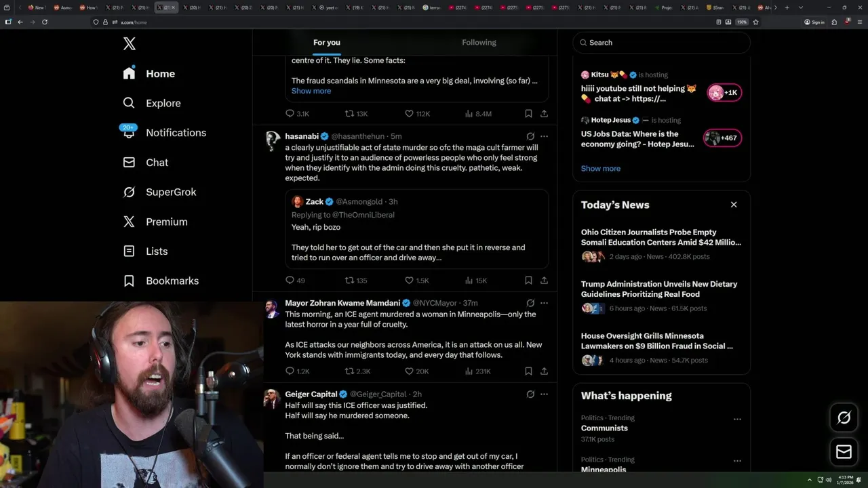Open House Oversight Minnesota fraud story
This screenshot has height=488, width=868.
click(661, 350)
